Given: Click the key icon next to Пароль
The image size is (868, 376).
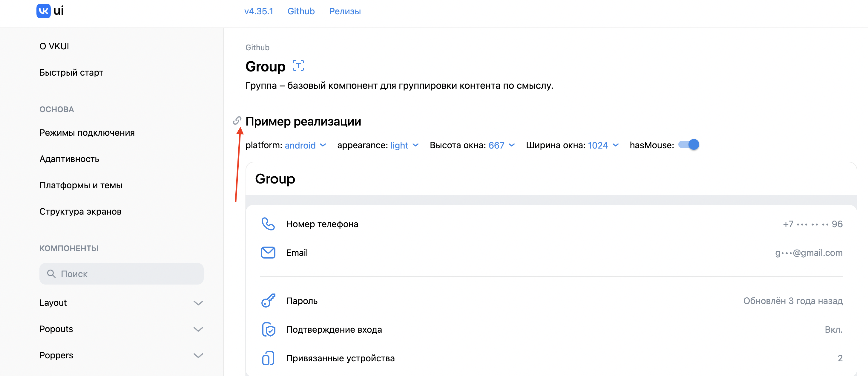Looking at the screenshot, I should coord(268,300).
